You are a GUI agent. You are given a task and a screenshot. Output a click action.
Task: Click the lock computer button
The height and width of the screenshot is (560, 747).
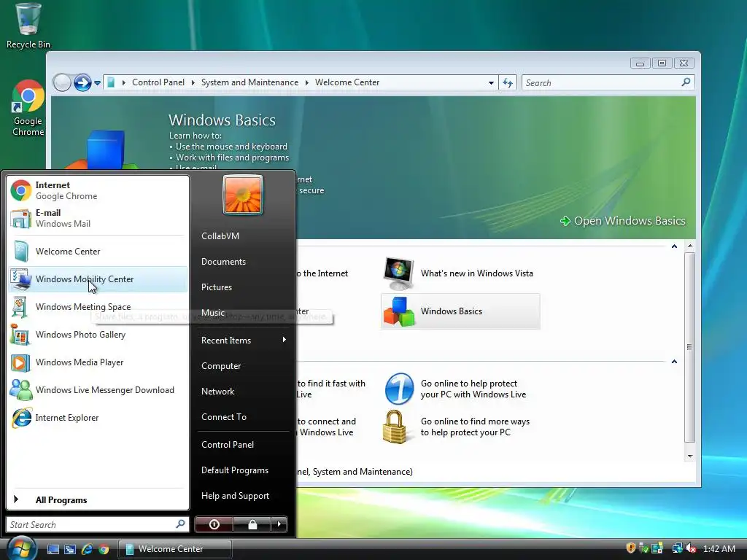pyautogui.click(x=252, y=524)
